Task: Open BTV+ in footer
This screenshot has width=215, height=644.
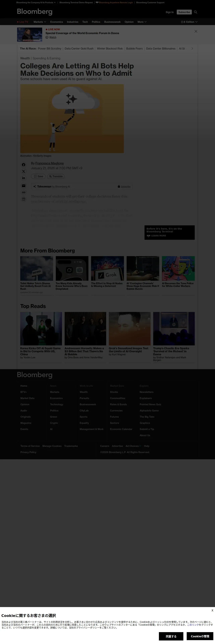Action: point(24,392)
